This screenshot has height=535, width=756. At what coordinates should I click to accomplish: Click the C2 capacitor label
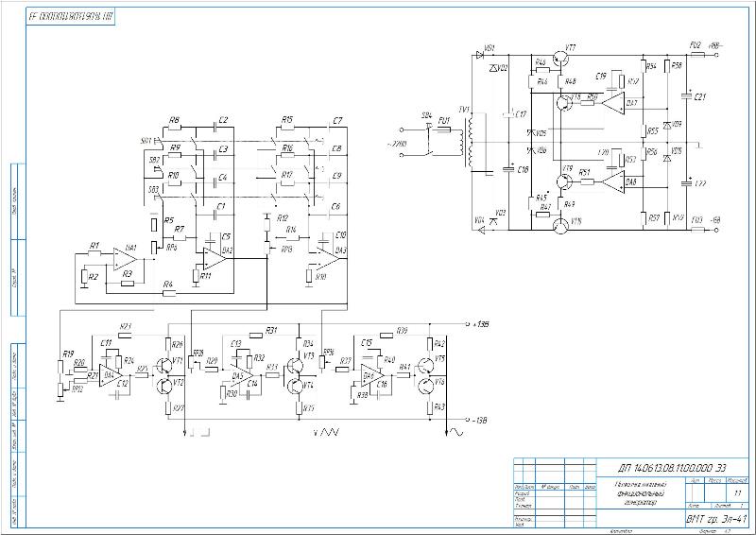[223, 120]
